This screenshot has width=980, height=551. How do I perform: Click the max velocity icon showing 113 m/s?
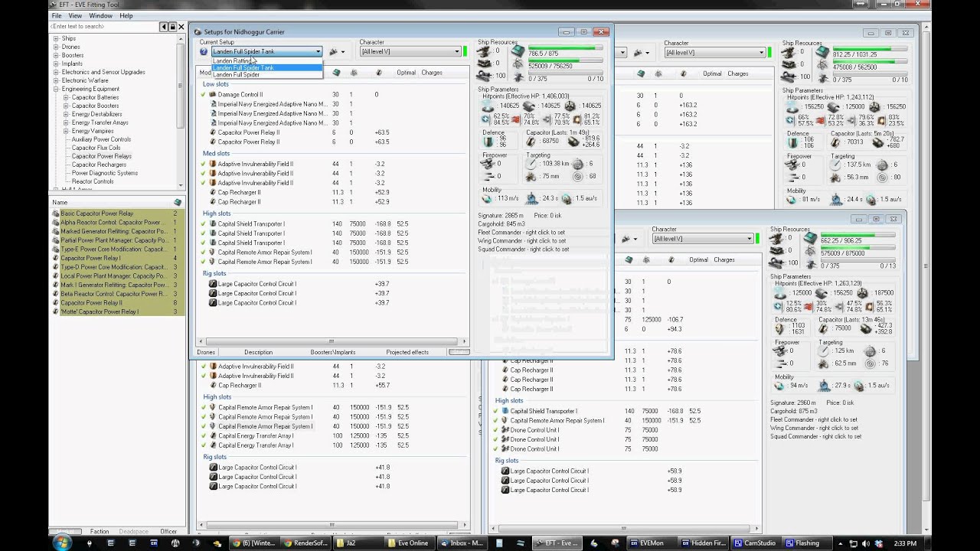pos(488,198)
